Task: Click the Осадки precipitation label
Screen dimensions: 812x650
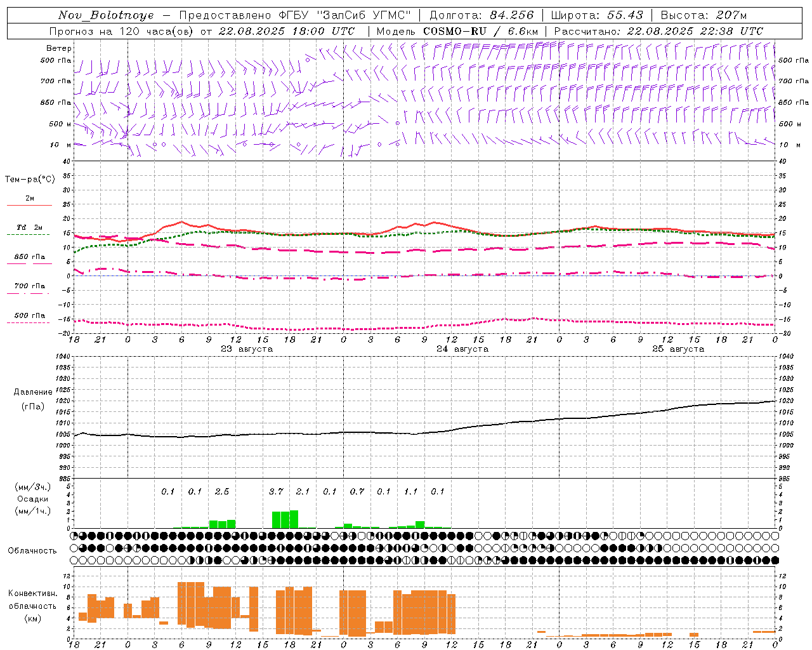Action: tap(32, 499)
